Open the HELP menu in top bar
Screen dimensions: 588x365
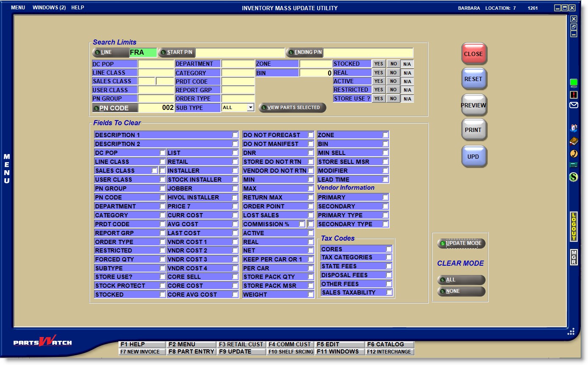(78, 8)
